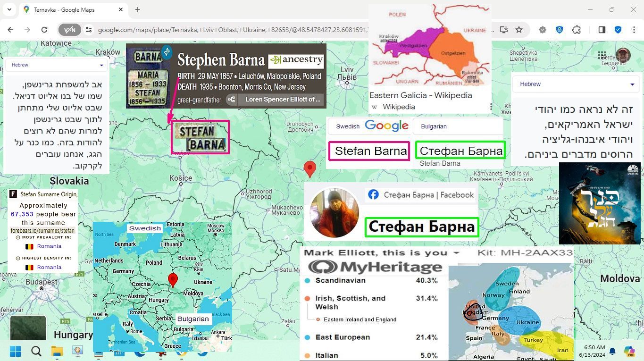Open File Explorer from the taskbar

tap(57, 351)
